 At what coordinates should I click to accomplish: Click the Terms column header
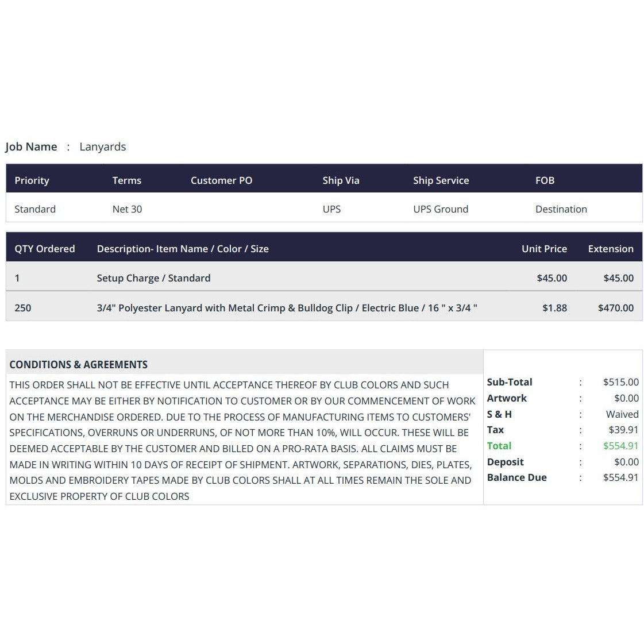pos(126,180)
